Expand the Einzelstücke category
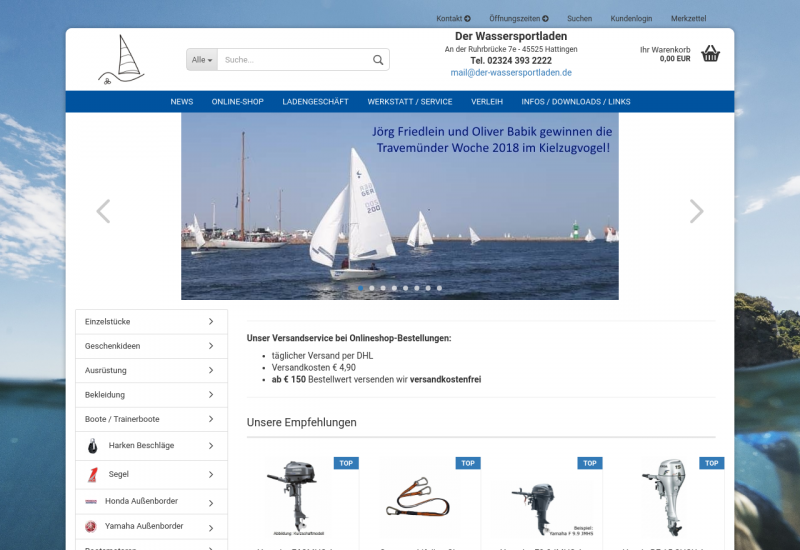The height and width of the screenshot is (550, 800). (151, 322)
